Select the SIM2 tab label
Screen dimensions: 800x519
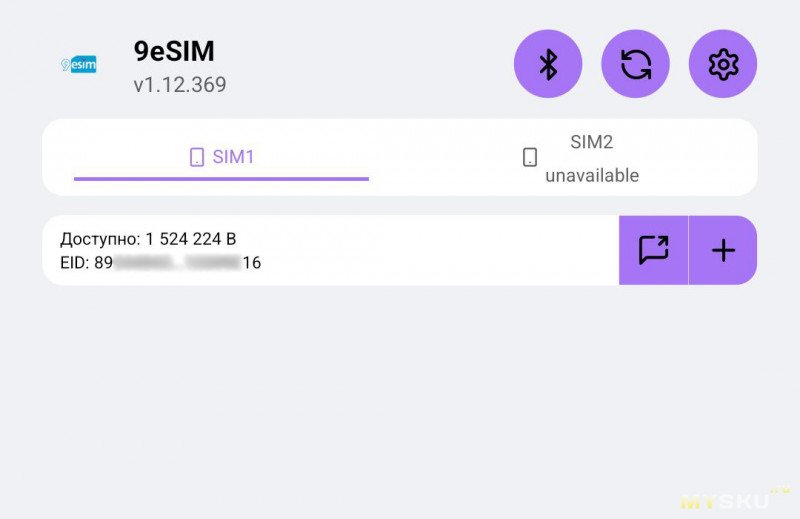(x=591, y=142)
